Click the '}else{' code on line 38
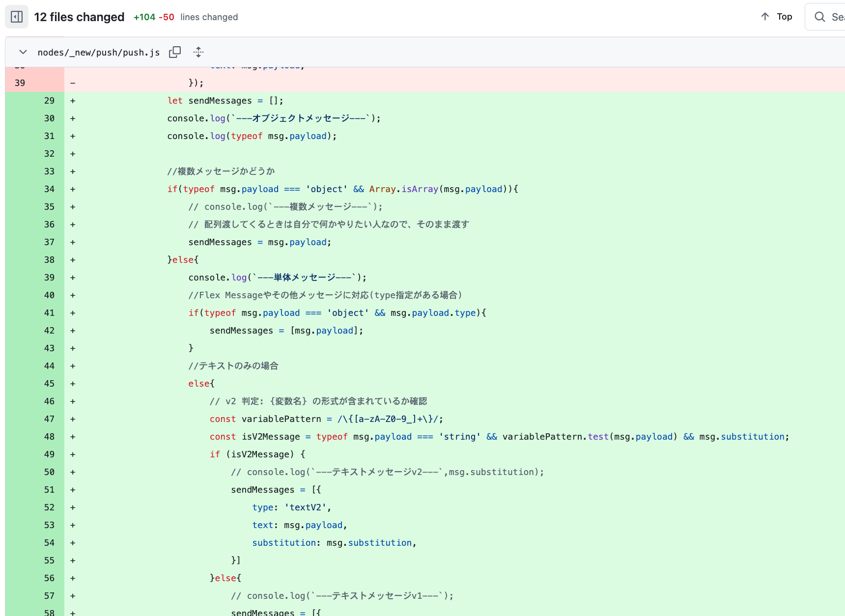845x616 pixels. (183, 260)
